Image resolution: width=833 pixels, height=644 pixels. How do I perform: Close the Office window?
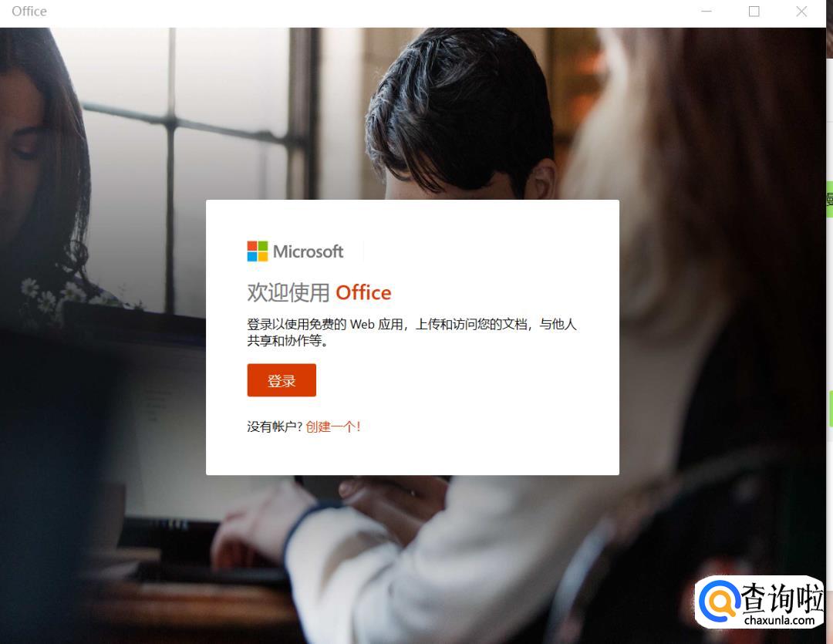pos(801,11)
